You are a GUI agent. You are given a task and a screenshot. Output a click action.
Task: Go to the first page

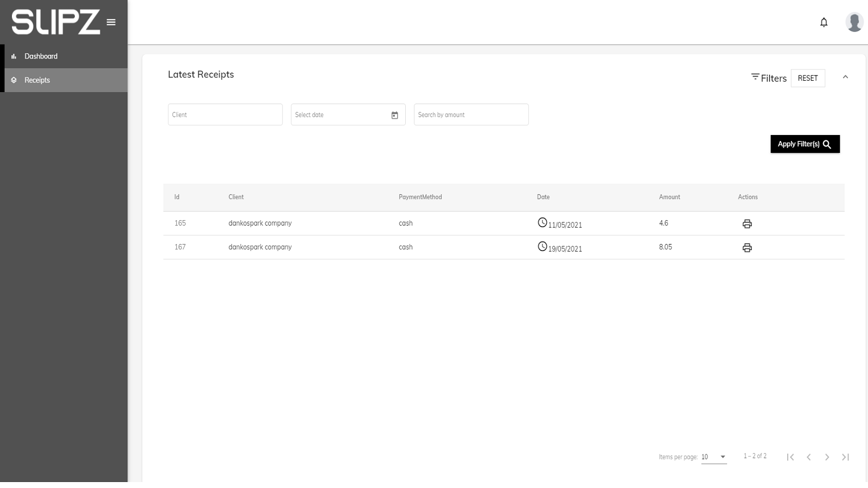(x=790, y=457)
